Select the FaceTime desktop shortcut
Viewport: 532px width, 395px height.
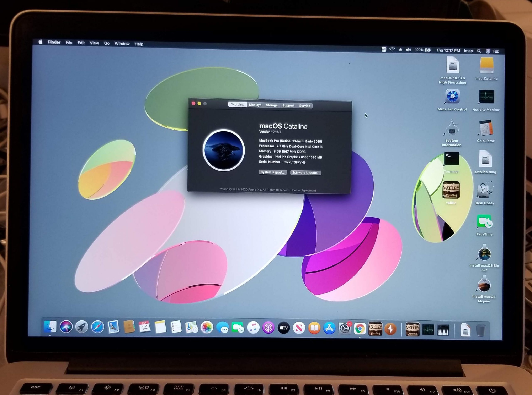(x=484, y=225)
